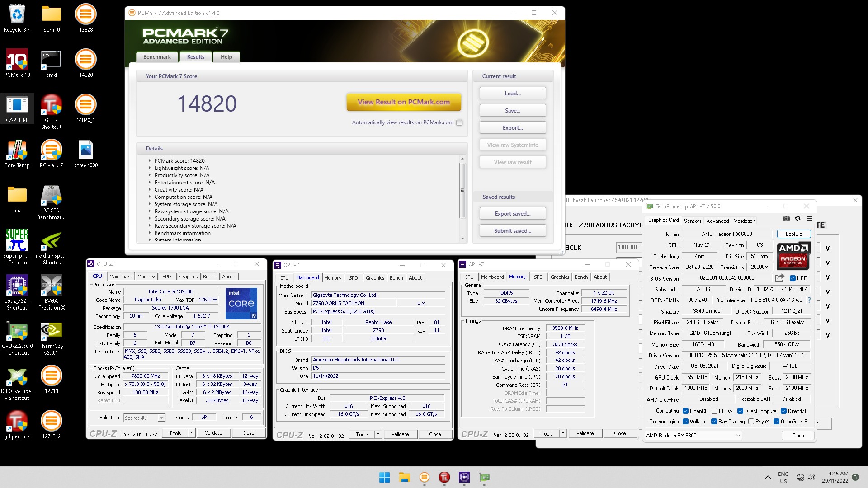868x488 pixels.
Task: Open the cmd shortcut icon
Action: click(52, 63)
